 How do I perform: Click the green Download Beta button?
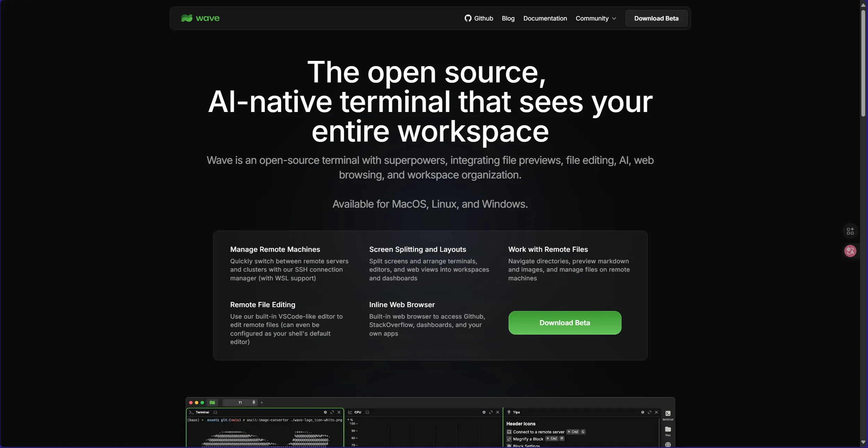coord(565,322)
